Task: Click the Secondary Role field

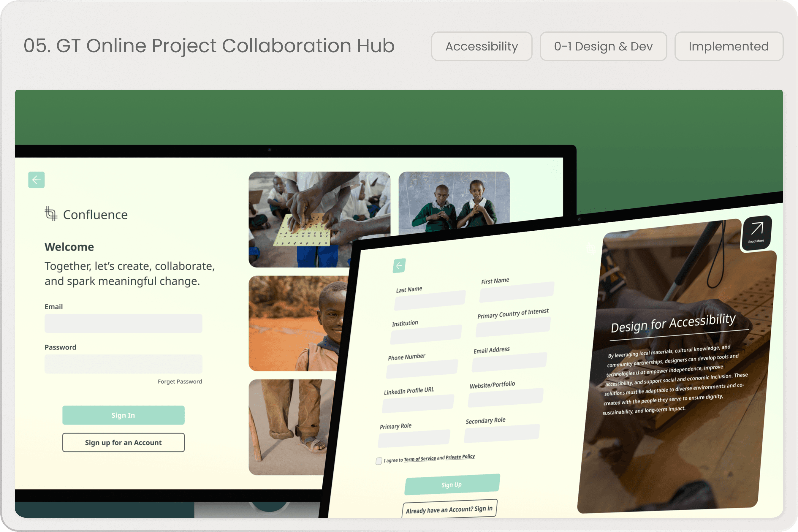Action: 502,433
